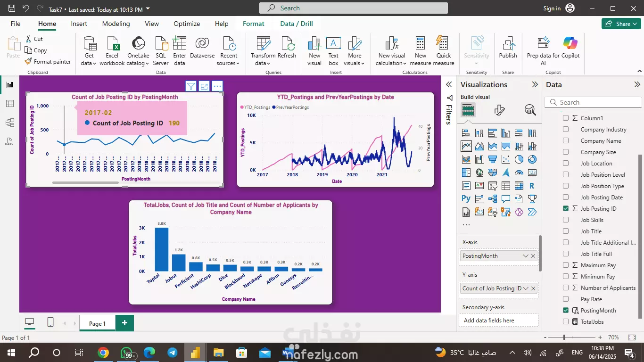Open the File menu
Screen dimensions: 644x362
tap(16, 24)
